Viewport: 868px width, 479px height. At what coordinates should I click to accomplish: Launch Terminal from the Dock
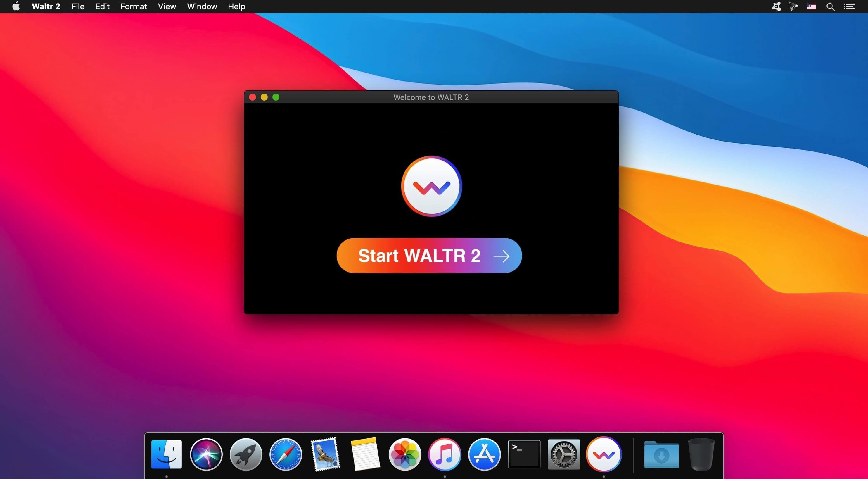point(524,454)
